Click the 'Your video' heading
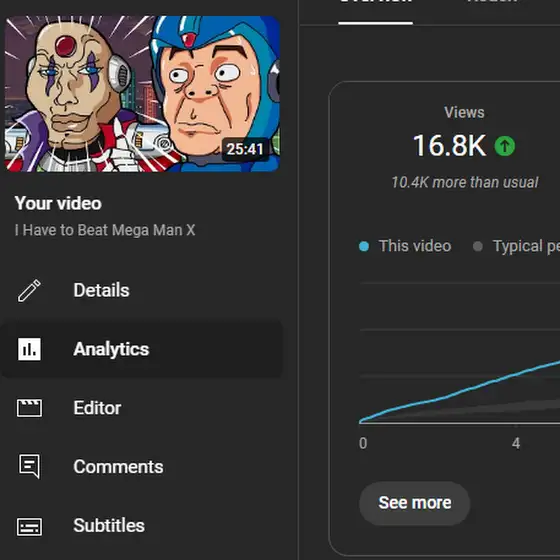 pos(58,203)
